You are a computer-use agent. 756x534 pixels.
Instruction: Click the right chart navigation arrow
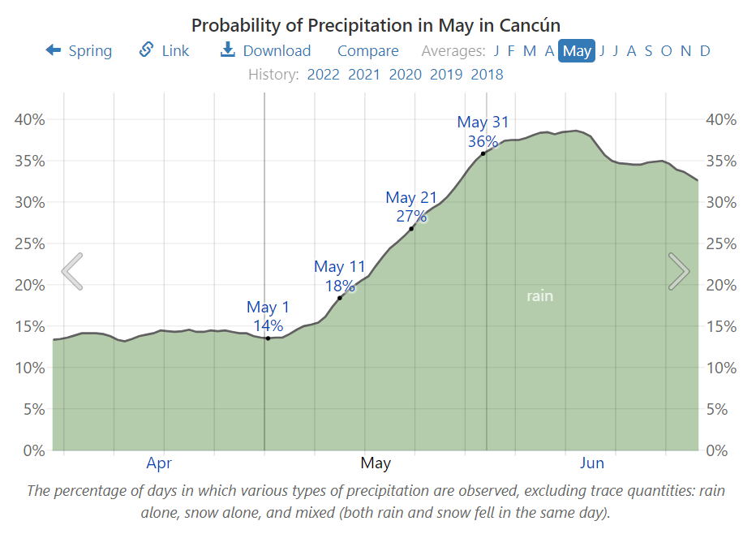click(x=679, y=270)
